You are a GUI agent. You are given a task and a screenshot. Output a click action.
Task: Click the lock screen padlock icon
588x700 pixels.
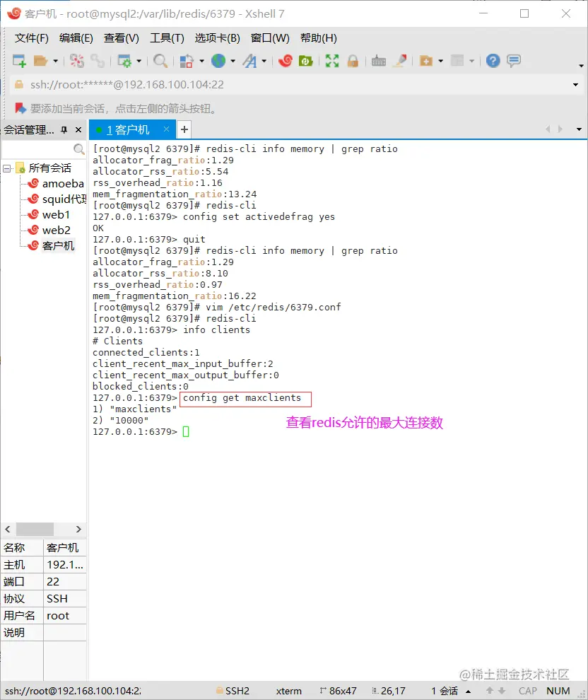point(353,61)
